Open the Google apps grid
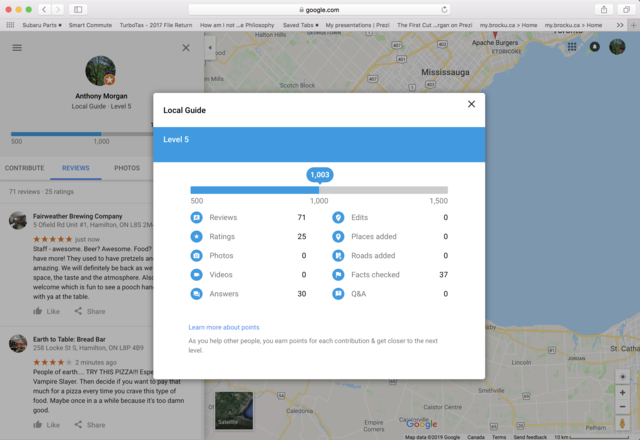The width and height of the screenshot is (640, 440). tap(572, 47)
